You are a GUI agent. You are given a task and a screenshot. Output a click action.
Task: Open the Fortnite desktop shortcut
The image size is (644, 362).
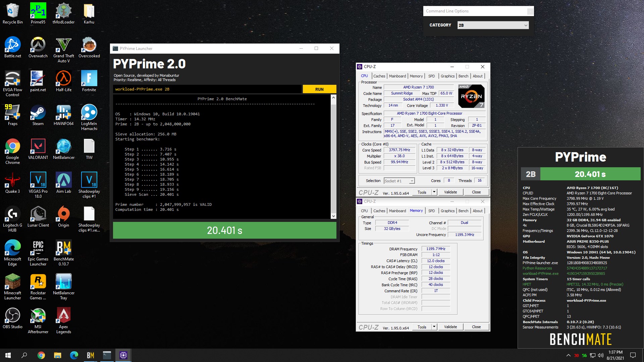89,81
